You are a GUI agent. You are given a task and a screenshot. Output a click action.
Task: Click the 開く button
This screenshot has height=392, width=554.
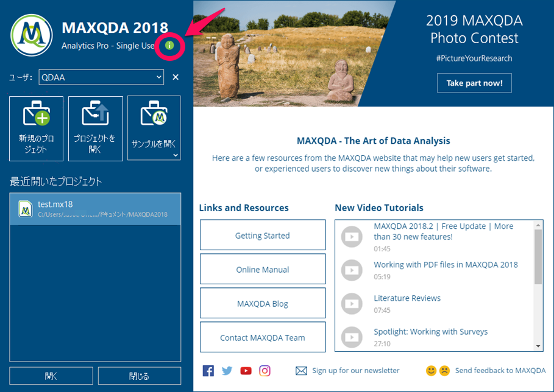click(51, 376)
